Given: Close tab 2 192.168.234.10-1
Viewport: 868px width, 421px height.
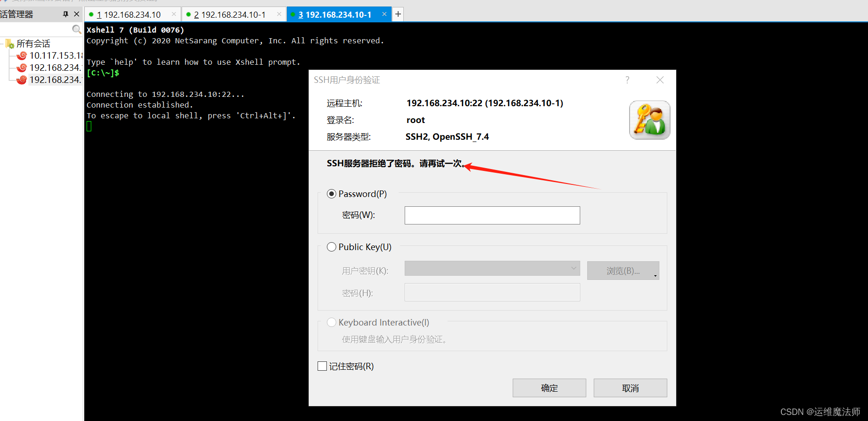Looking at the screenshot, I should coord(279,14).
